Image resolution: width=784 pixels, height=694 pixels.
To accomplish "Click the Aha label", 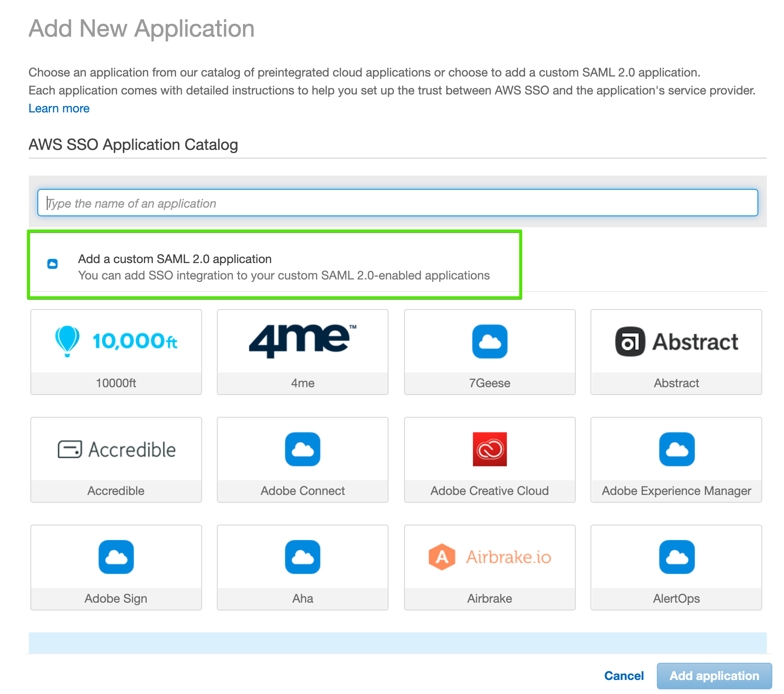I will (x=303, y=598).
